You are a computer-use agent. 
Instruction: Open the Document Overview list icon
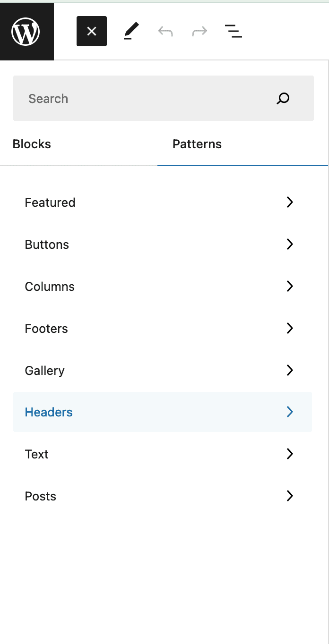pyautogui.click(x=233, y=31)
